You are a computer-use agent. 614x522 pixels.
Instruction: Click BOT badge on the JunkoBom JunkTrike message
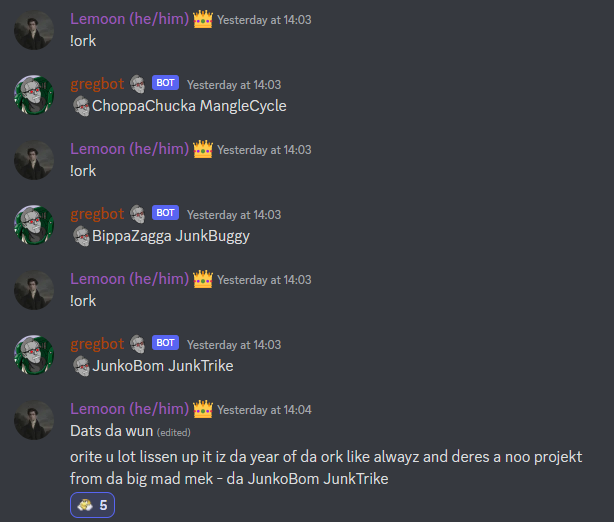point(165,343)
